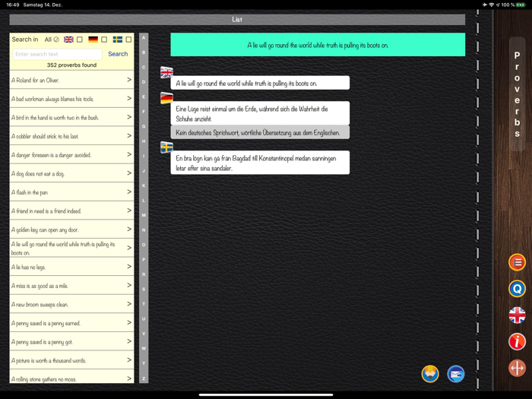
Task: Jump to letter B in index
Action: (x=144, y=52)
